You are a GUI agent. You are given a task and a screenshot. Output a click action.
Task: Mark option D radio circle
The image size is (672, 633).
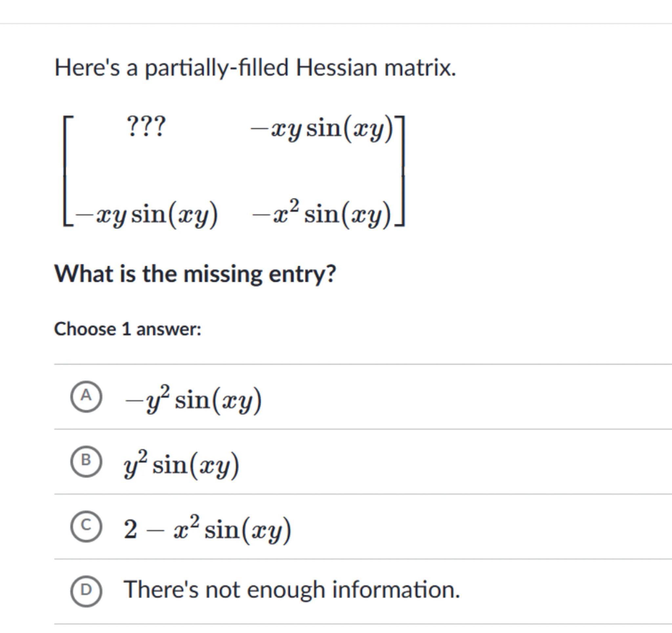tap(86, 591)
